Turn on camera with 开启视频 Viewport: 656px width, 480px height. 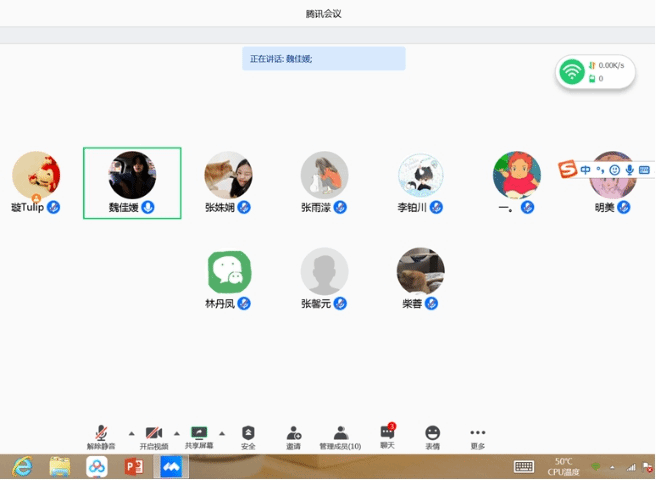point(153,433)
